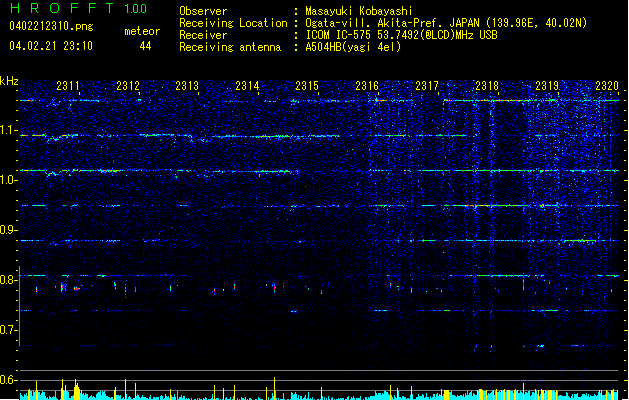The image size is (629, 400).
Task: Click the Receiving Location label
Action: click(x=233, y=23)
